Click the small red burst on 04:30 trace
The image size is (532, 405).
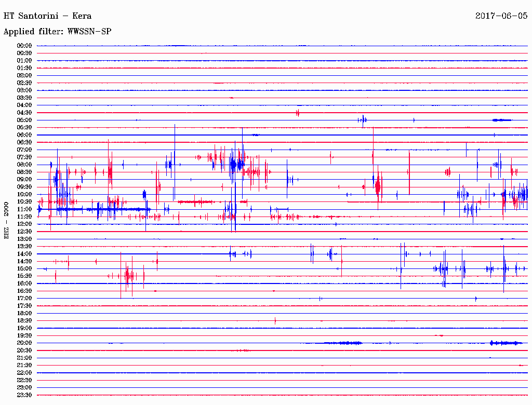[298, 113]
